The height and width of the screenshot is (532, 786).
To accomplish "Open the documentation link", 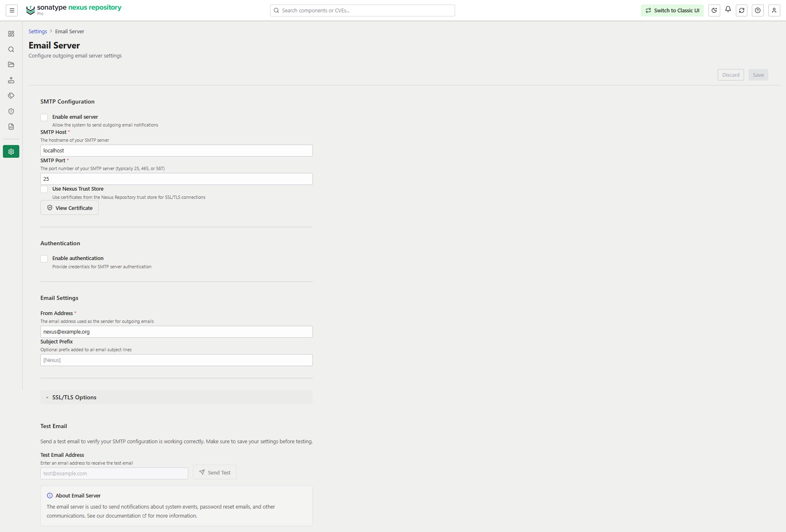I will (x=126, y=516).
